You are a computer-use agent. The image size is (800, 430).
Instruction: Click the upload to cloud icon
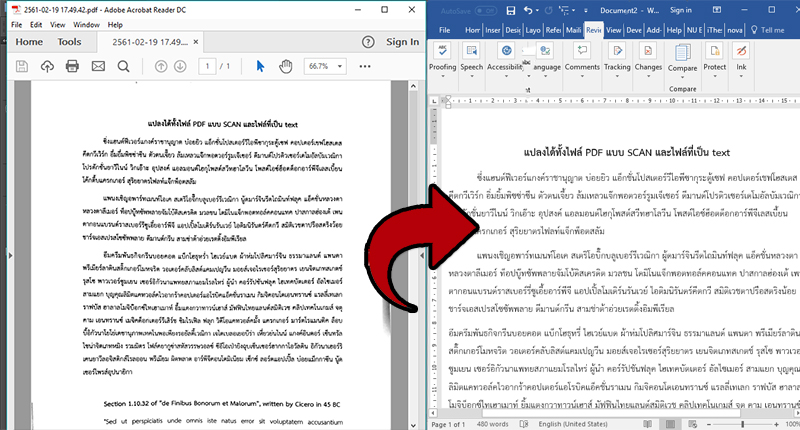point(46,66)
